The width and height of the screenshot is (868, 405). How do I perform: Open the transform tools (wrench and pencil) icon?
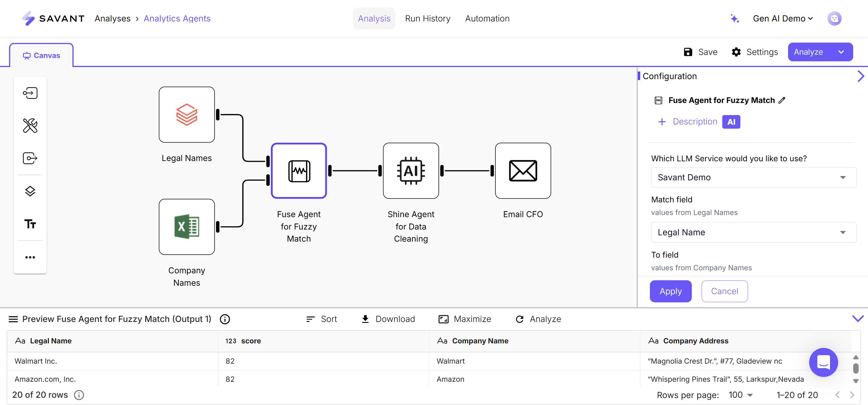[x=30, y=125]
